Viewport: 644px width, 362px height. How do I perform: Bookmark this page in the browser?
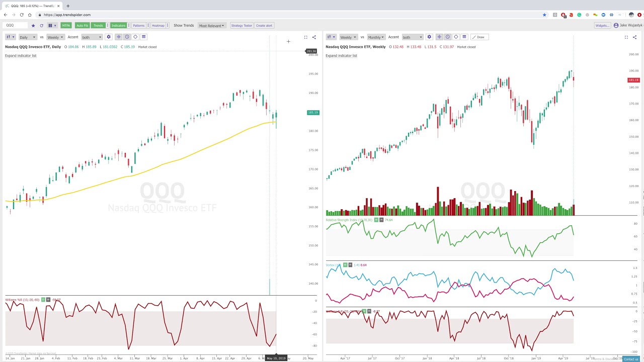(x=544, y=15)
